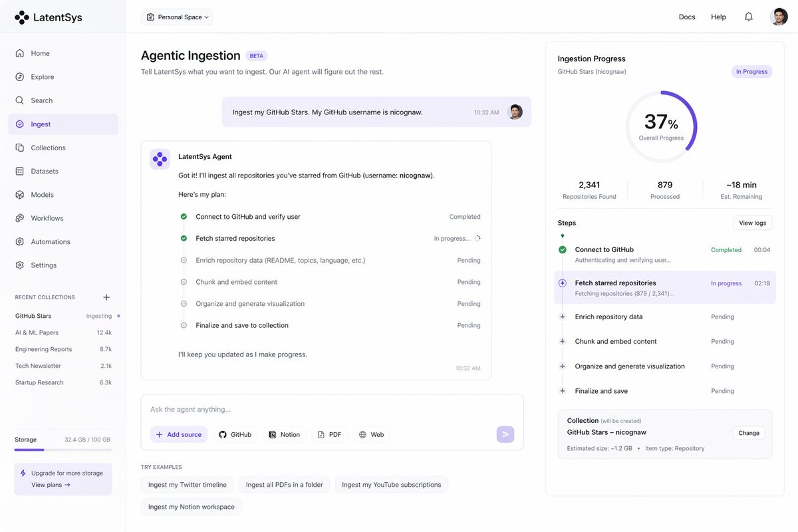This screenshot has height=532, width=798.
Task: Click the Add source button
Action: tap(179, 434)
